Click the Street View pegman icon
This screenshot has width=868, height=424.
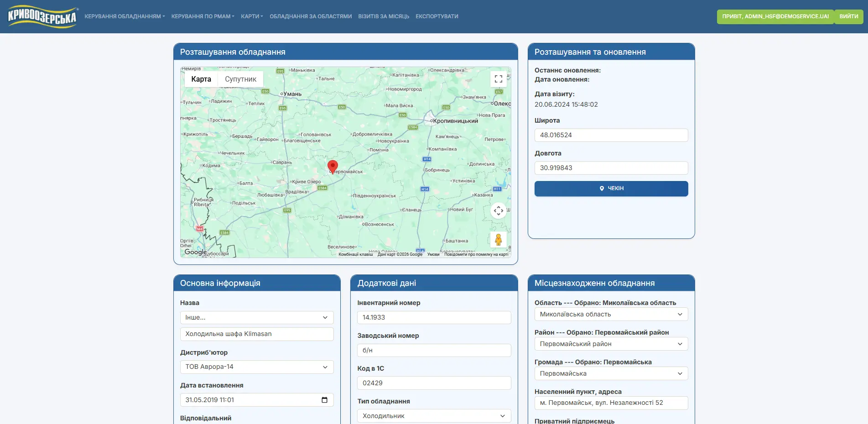pos(499,239)
